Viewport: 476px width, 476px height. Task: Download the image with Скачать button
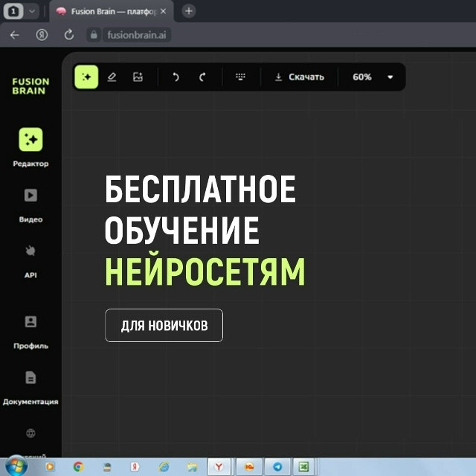(x=299, y=77)
